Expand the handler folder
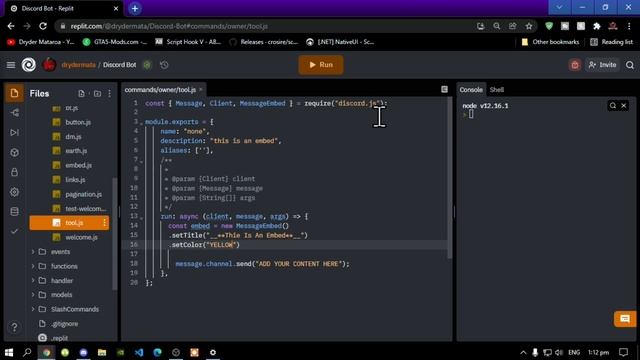Screen dimensions: 640x360 [33, 280]
